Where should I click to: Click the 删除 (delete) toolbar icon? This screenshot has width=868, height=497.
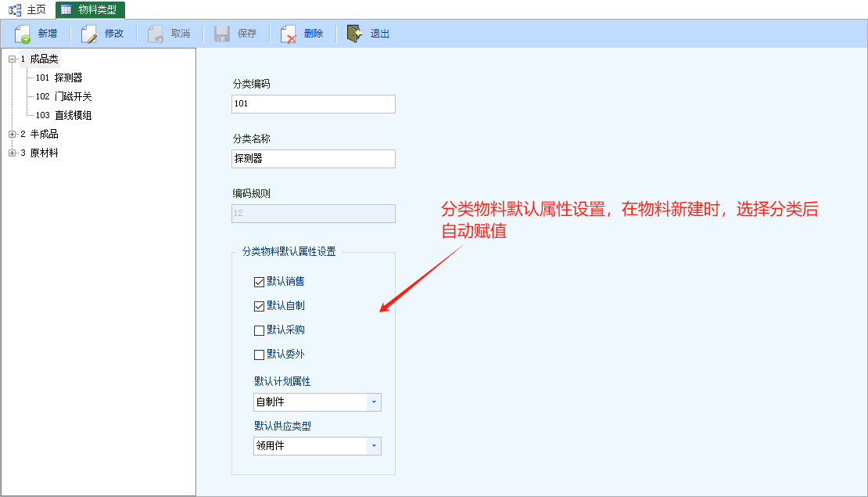point(289,34)
